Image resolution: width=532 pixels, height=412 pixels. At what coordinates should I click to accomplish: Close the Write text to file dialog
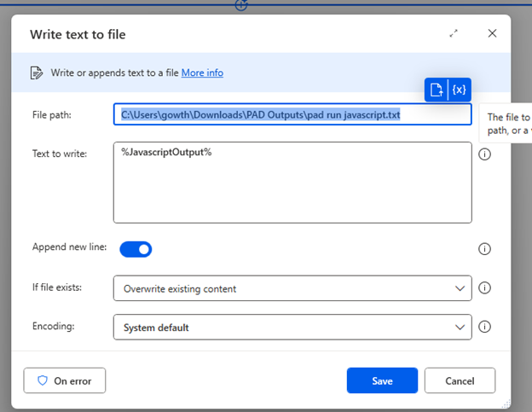coord(492,33)
